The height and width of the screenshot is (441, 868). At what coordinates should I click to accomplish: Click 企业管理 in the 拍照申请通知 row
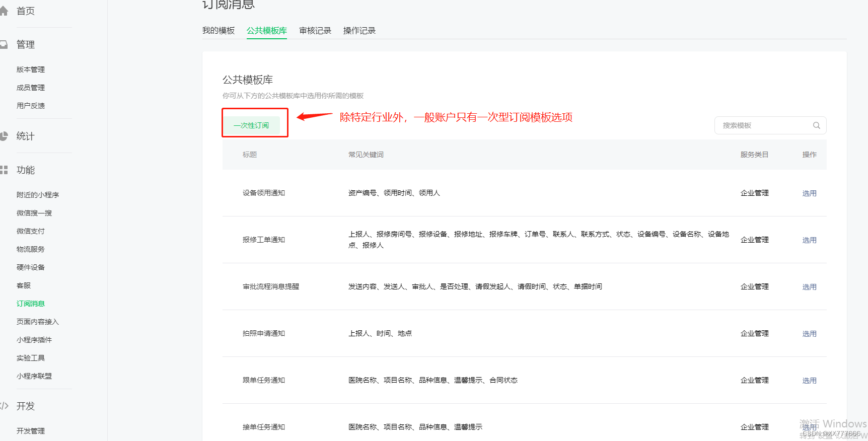[754, 333]
